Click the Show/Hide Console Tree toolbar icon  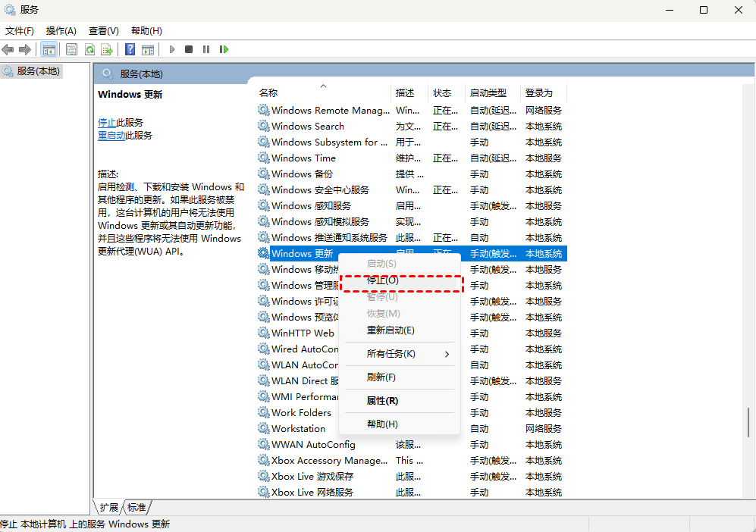(49, 49)
